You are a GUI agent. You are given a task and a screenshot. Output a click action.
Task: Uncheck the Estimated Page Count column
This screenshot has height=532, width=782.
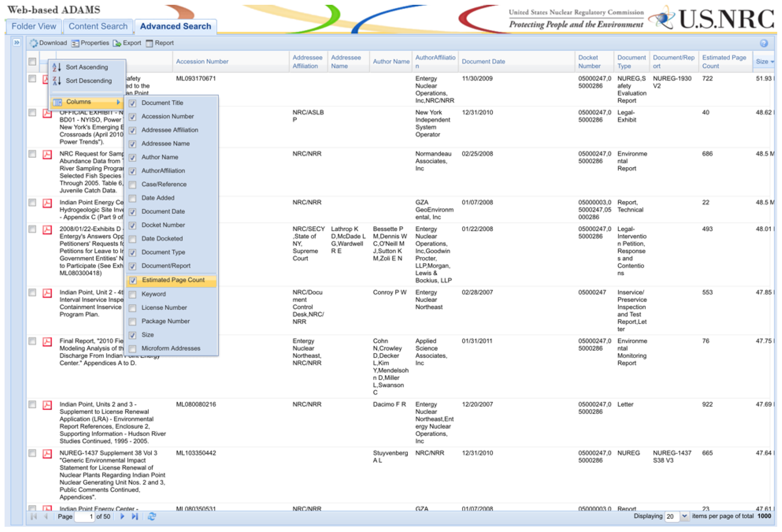tap(133, 280)
